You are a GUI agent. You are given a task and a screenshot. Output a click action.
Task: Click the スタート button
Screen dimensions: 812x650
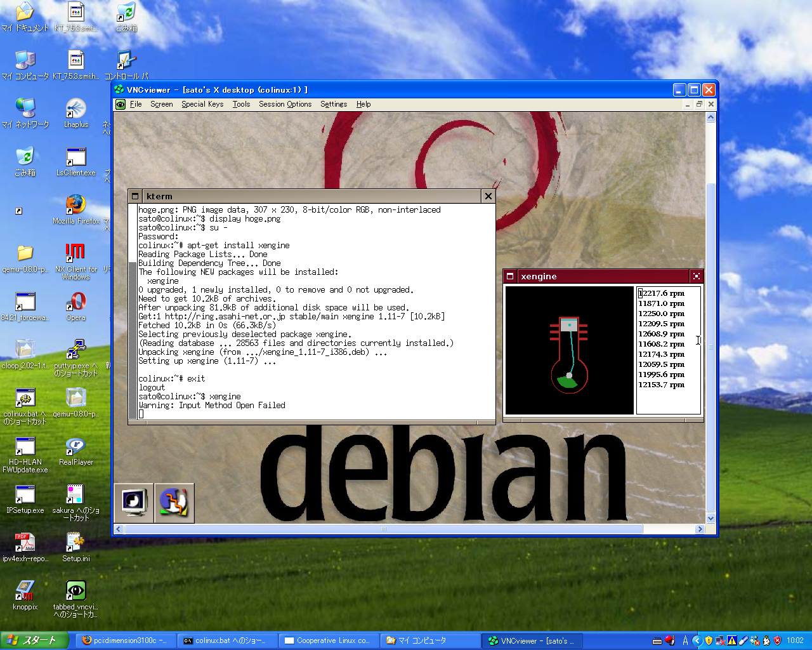click(34, 640)
